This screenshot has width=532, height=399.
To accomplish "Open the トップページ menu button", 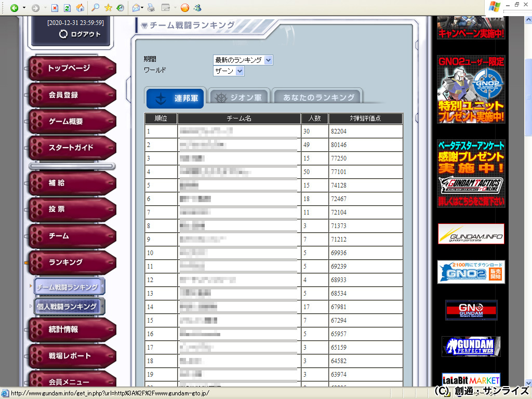I will coord(72,68).
